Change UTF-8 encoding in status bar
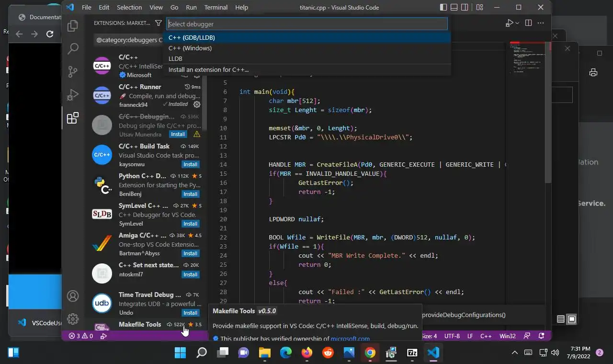The height and width of the screenshot is (364, 613). [x=452, y=336]
